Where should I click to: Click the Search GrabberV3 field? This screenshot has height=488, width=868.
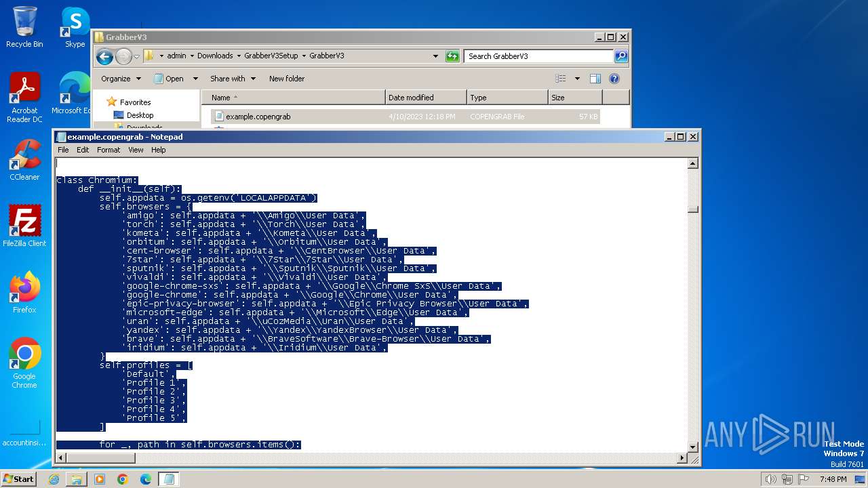pyautogui.click(x=538, y=56)
